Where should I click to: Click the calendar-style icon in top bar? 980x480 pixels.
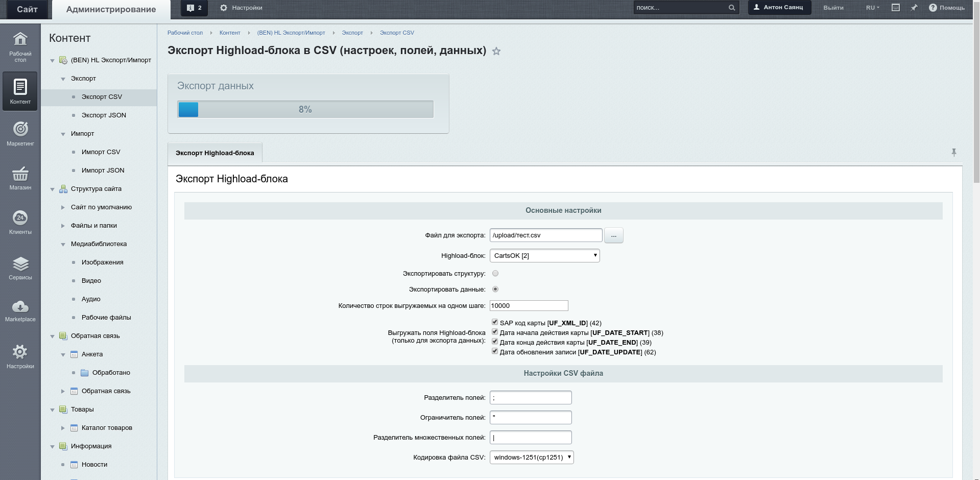896,8
